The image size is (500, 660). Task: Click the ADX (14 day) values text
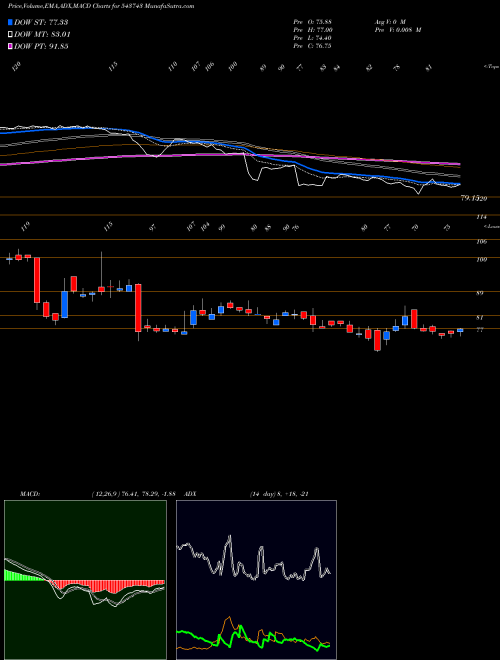click(279, 494)
